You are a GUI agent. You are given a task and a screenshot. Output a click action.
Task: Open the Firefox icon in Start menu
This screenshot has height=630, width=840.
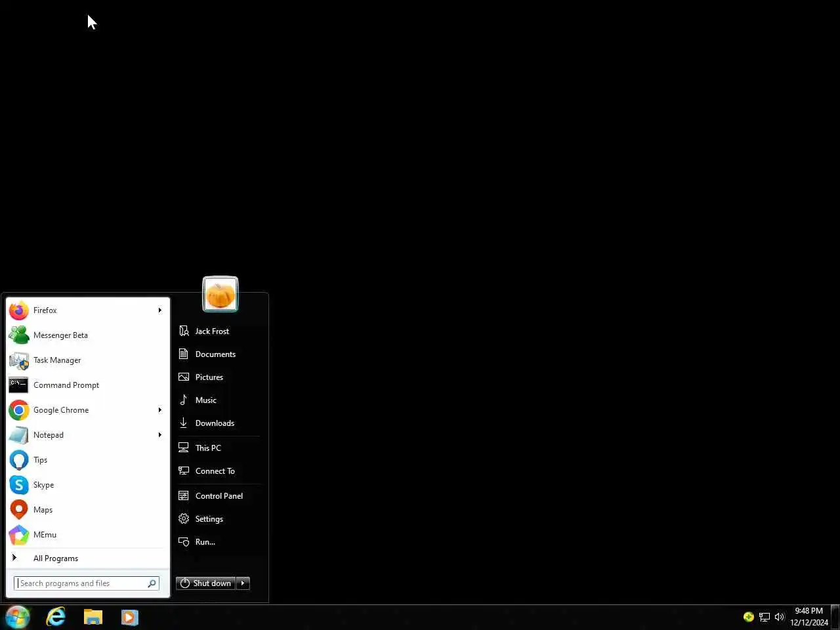click(x=19, y=310)
